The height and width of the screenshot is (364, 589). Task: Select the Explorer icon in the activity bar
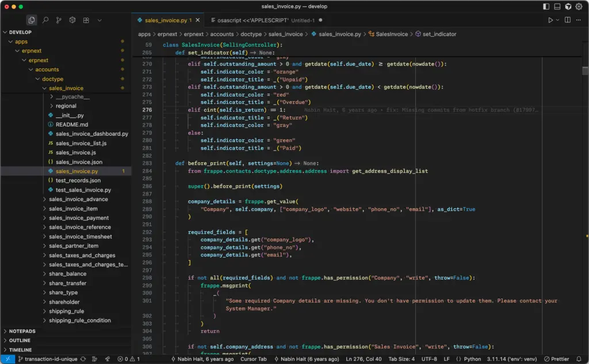pyautogui.click(x=33, y=19)
